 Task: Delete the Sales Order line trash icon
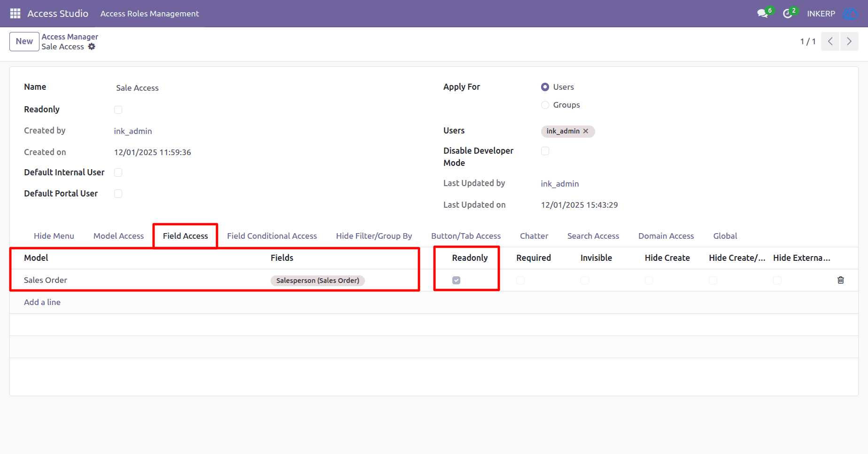tap(841, 280)
